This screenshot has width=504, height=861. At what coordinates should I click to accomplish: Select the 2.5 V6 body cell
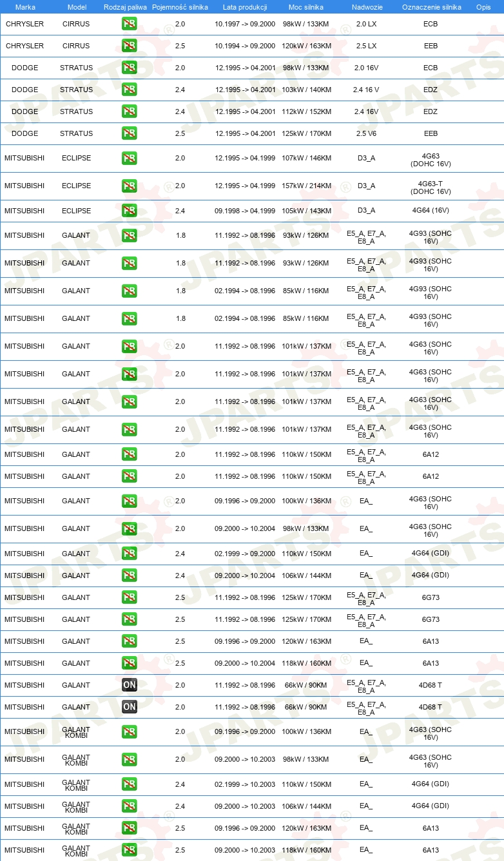(x=366, y=133)
